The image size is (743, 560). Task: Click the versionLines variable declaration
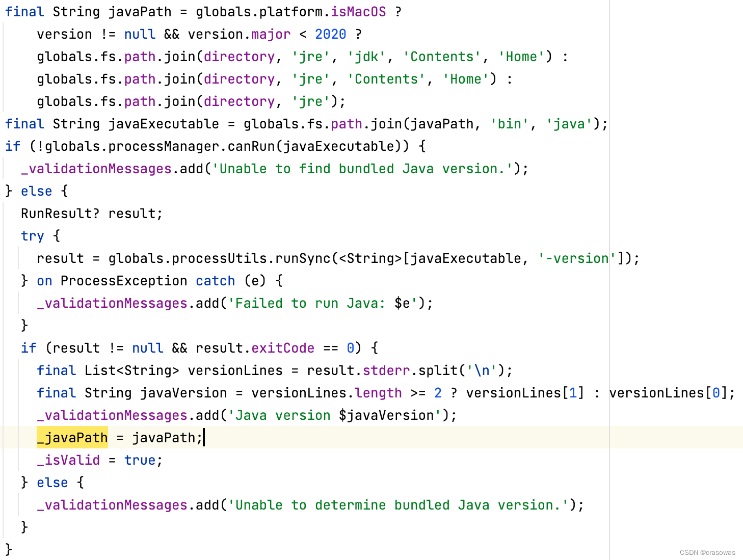click(x=235, y=370)
